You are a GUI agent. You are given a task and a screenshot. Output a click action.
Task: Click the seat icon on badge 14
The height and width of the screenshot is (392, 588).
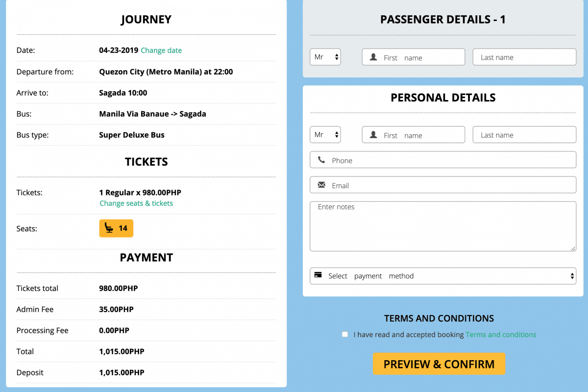coord(109,228)
